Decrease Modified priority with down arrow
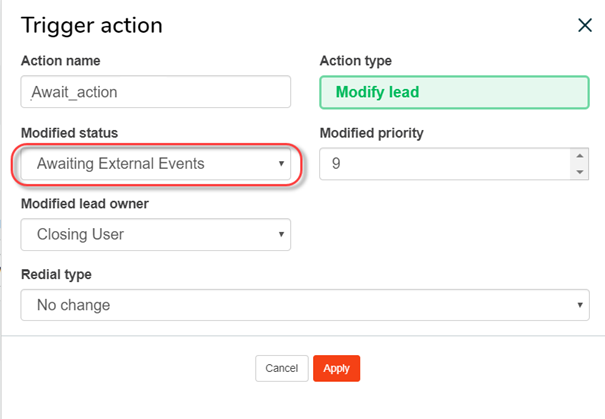 579,172
